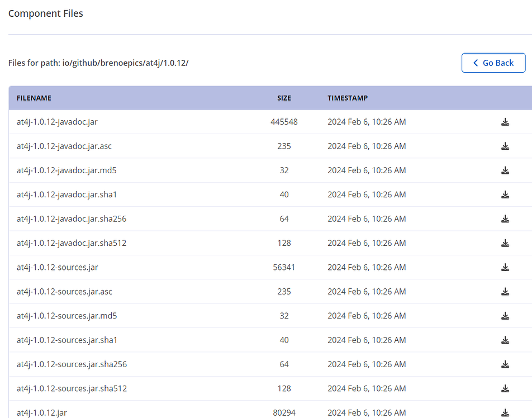Click the SIZE column header
Image resolution: width=532 pixels, height=418 pixels.
click(x=284, y=98)
